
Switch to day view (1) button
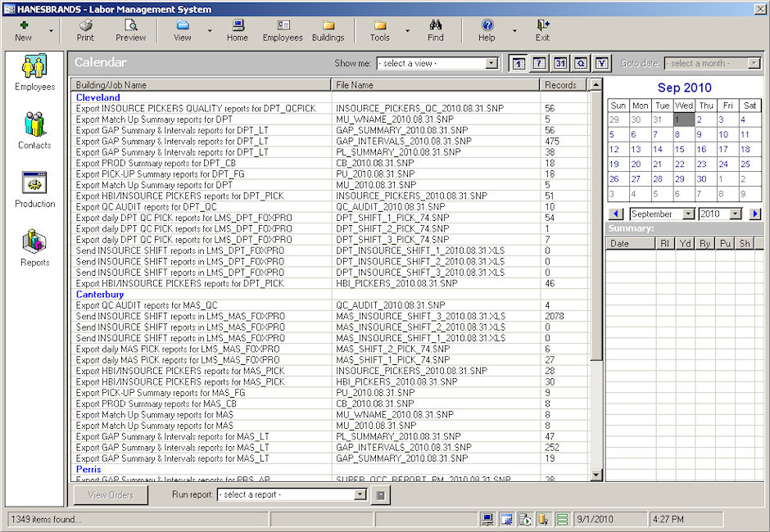click(519, 63)
